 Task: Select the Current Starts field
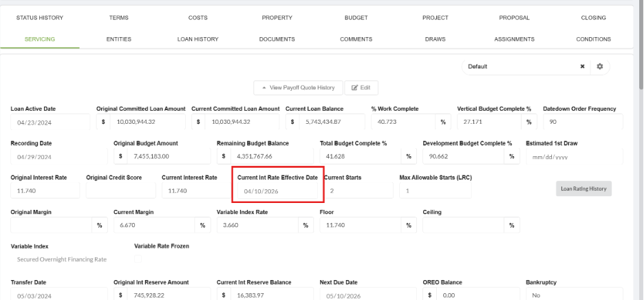point(358,191)
